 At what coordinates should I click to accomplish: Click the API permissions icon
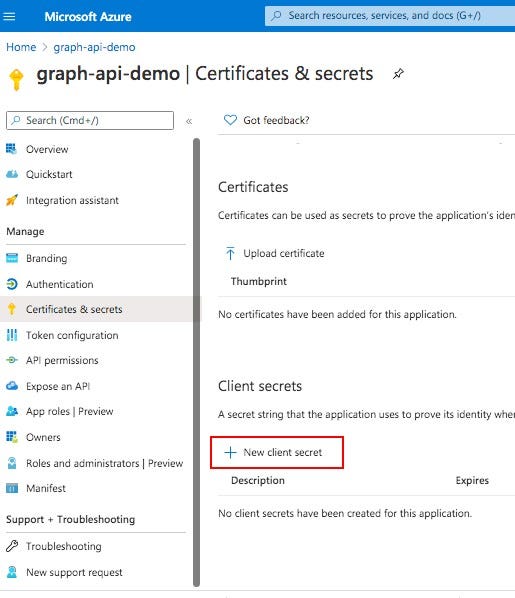(12, 360)
